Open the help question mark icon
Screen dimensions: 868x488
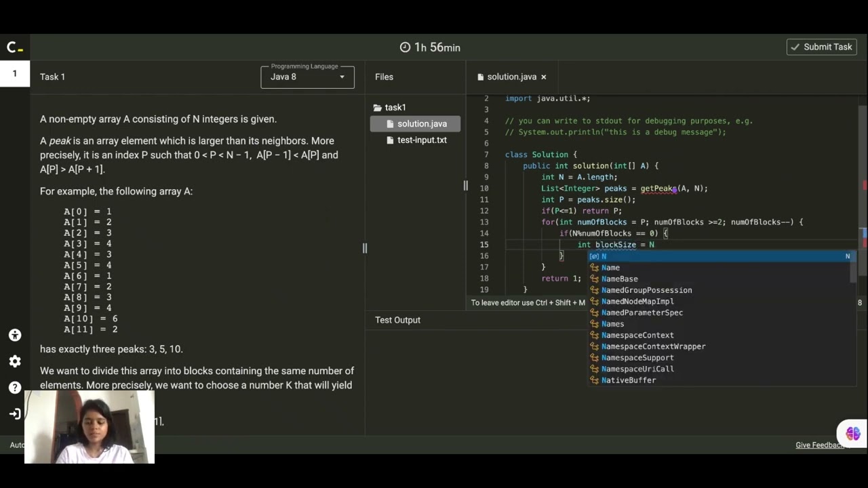click(15, 388)
